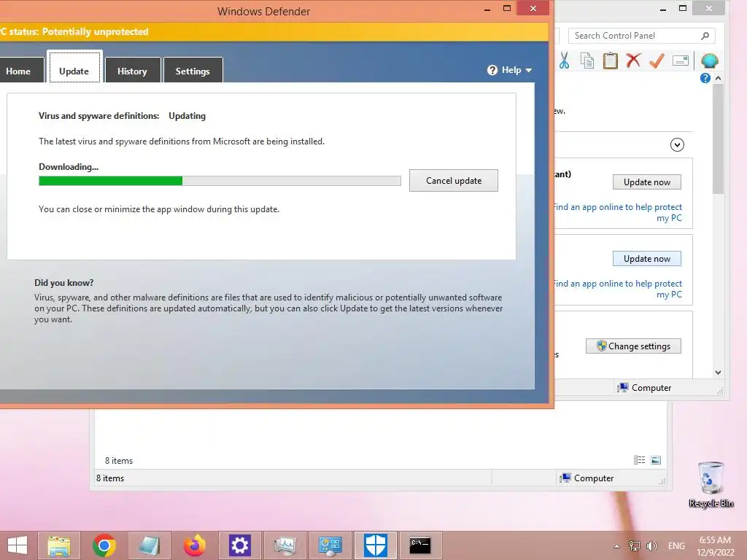Launch Google Chrome from the taskbar
This screenshot has width=747, height=560.
104,545
